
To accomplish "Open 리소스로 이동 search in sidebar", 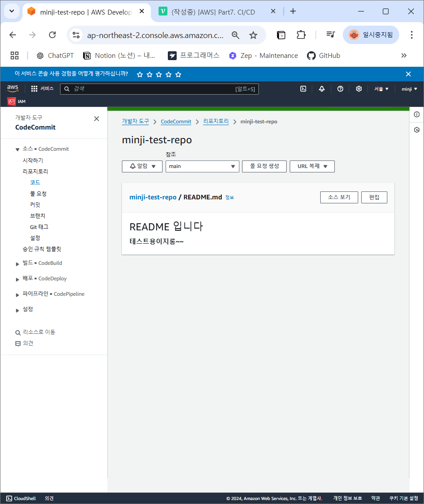I will click(35, 332).
